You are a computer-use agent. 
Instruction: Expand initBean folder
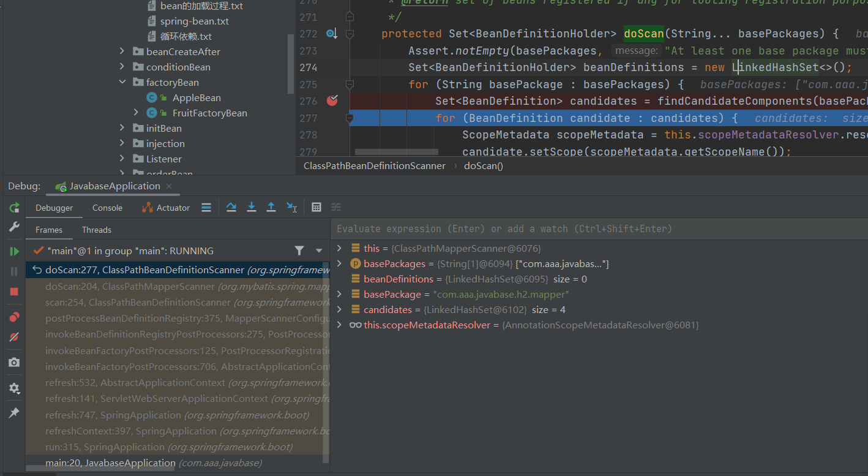(122, 128)
